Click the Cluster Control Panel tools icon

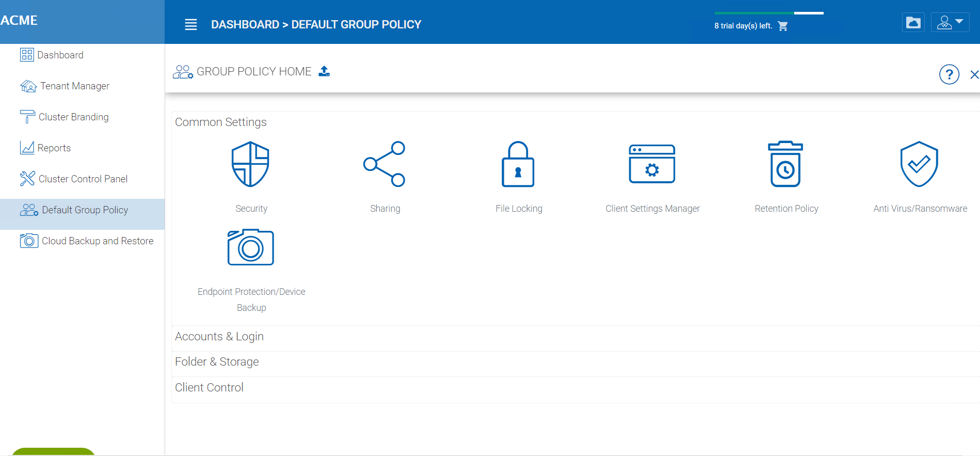27,179
